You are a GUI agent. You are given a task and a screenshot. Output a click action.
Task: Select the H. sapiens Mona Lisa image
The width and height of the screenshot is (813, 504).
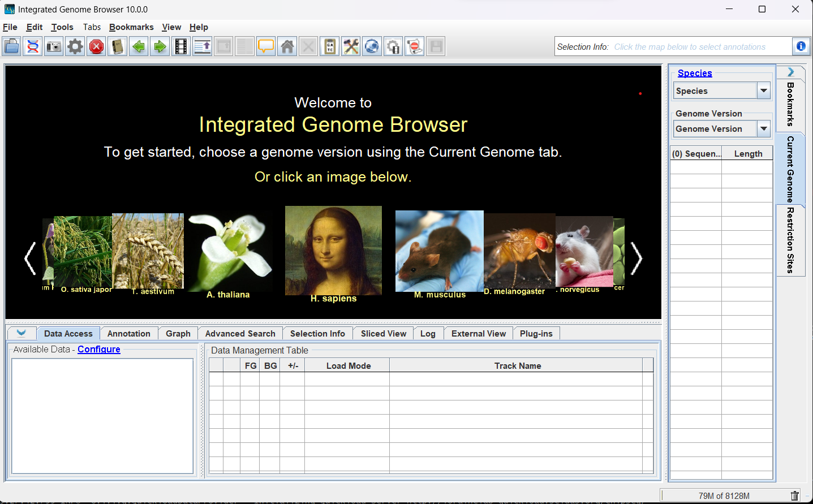[333, 251]
